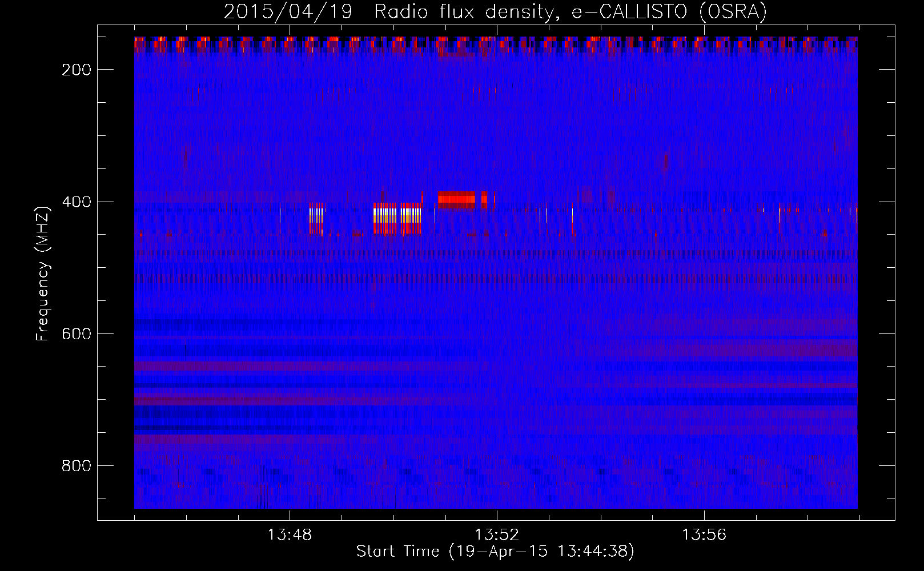The image size is (924, 571).
Task: Click the 13:48 time tick label
Action: (x=290, y=535)
